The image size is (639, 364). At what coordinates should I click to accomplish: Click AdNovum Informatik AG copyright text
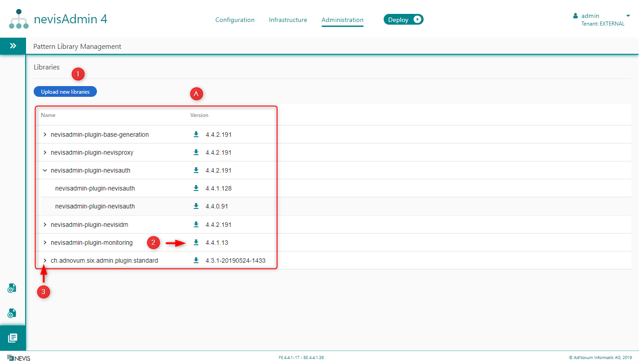click(600, 358)
